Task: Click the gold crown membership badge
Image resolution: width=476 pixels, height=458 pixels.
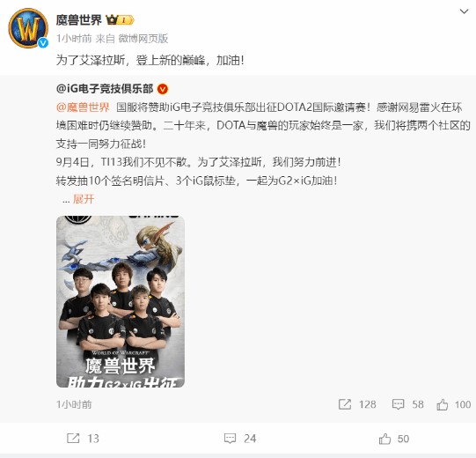Action: point(120,20)
